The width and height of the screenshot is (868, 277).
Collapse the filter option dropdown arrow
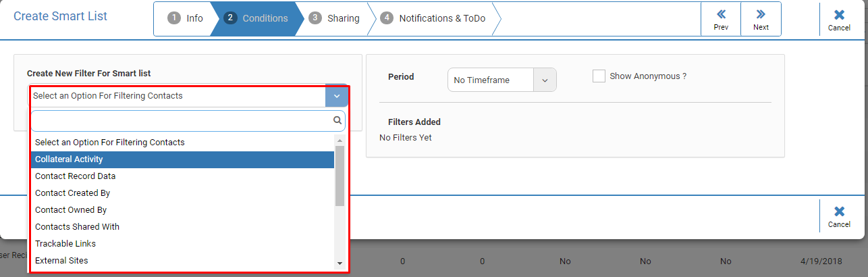click(336, 96)
